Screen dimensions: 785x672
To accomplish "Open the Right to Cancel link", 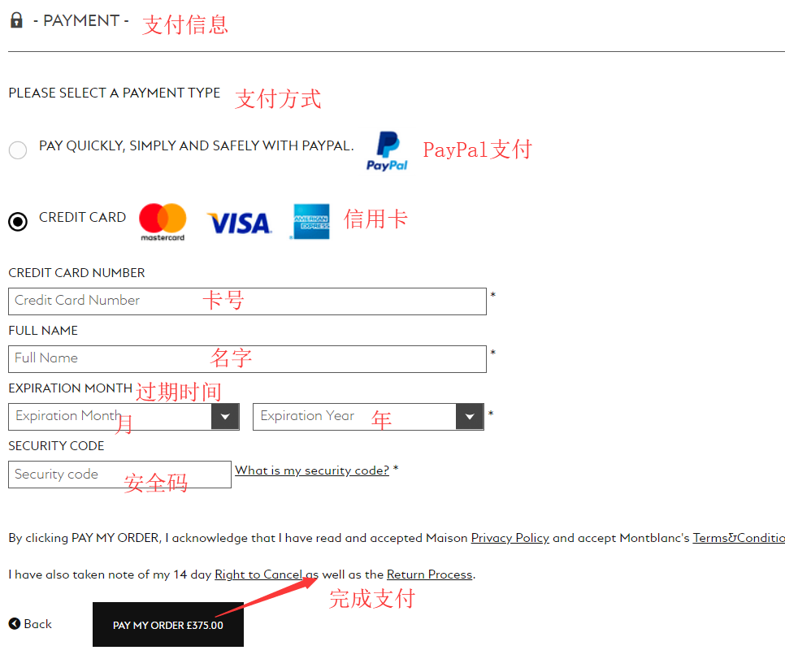I will [x=258, y=574].
